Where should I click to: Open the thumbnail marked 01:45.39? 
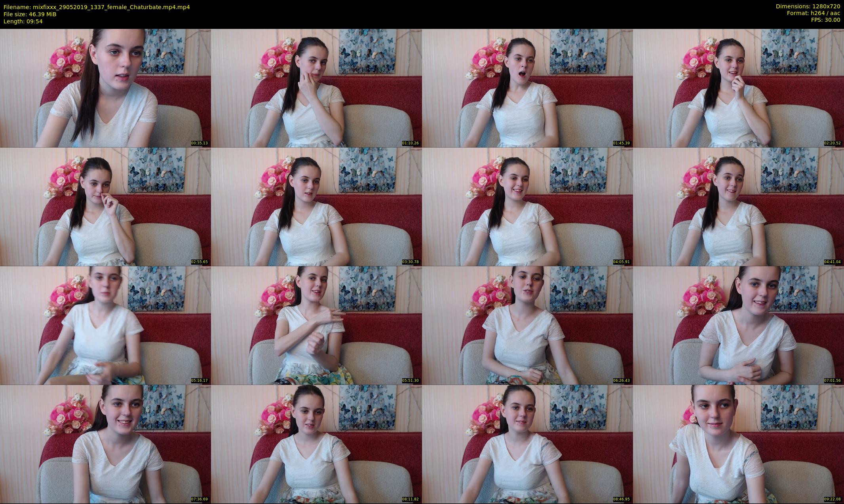[527, 88]
